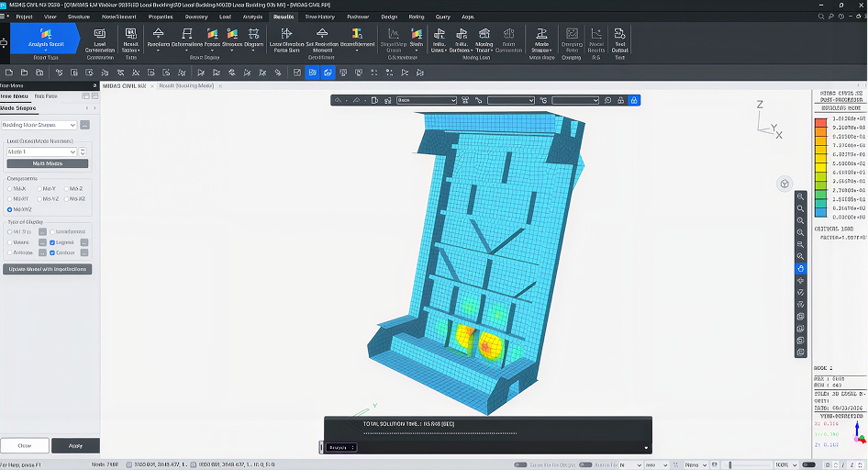Open the view name dropdown in view toolbar

pos(427,100)
